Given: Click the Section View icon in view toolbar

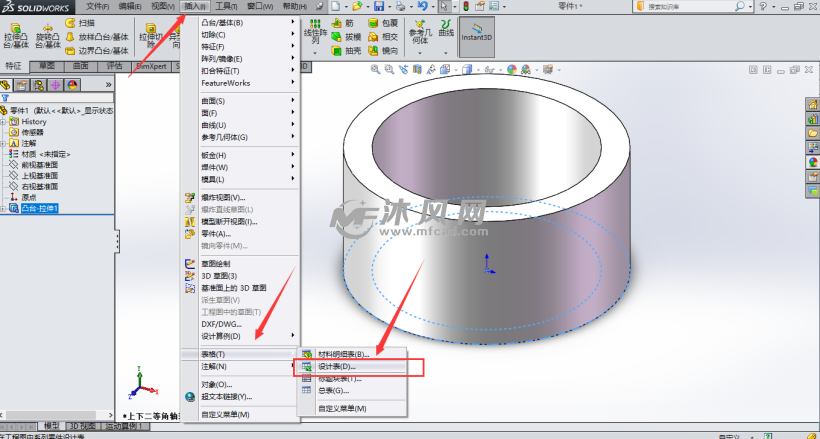Looking at the screenshot, I should point(417,69).
